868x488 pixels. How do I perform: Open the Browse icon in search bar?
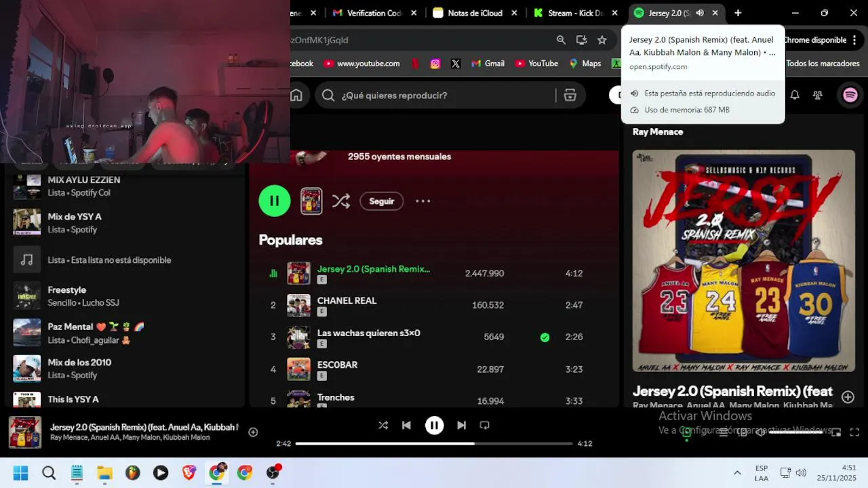(570, 96)
